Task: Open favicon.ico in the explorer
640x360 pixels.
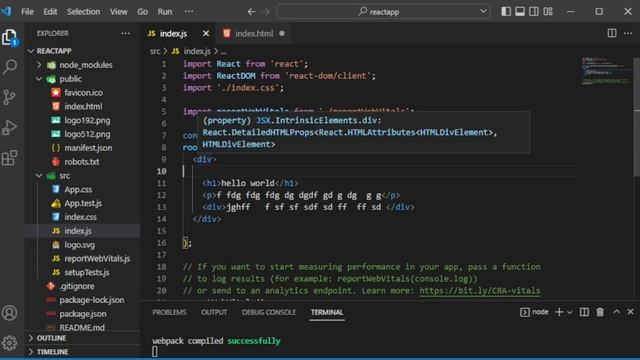Action: (x=83, y=93)
